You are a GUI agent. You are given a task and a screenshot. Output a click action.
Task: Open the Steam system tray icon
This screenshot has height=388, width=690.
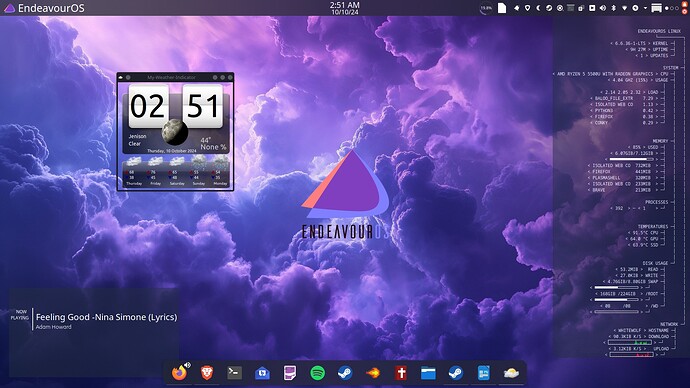[549, 8]
